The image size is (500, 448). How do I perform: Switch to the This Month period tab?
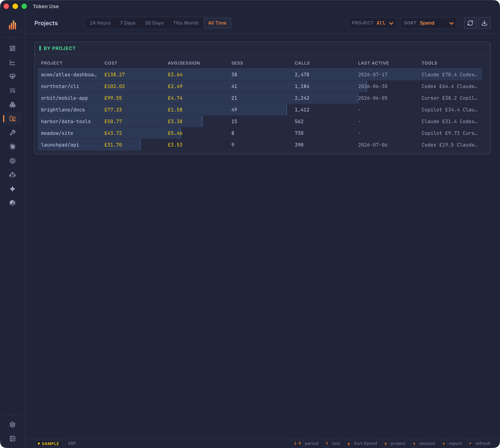pyautogui.click(x=186, y=23)
